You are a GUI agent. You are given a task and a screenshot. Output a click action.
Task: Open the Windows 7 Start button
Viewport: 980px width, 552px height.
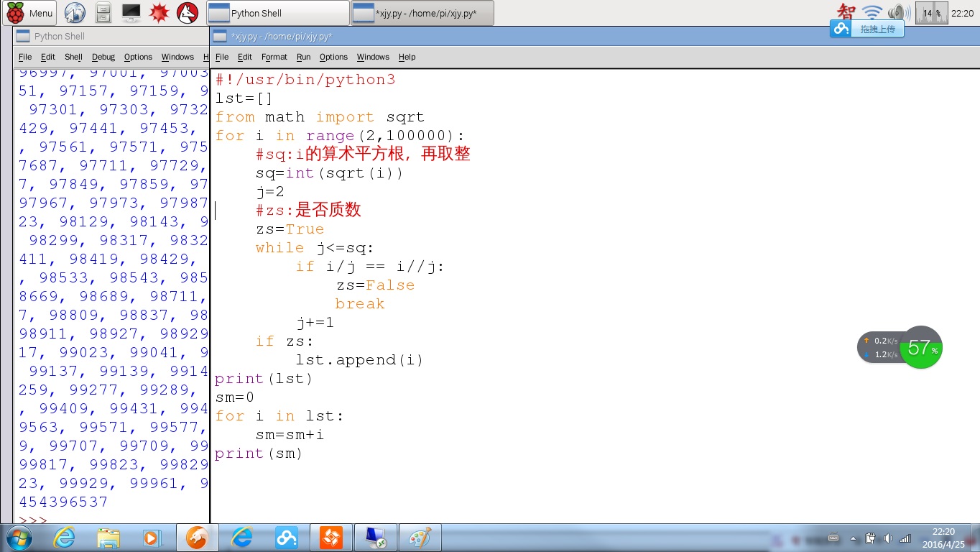click(x=19, y=538)
